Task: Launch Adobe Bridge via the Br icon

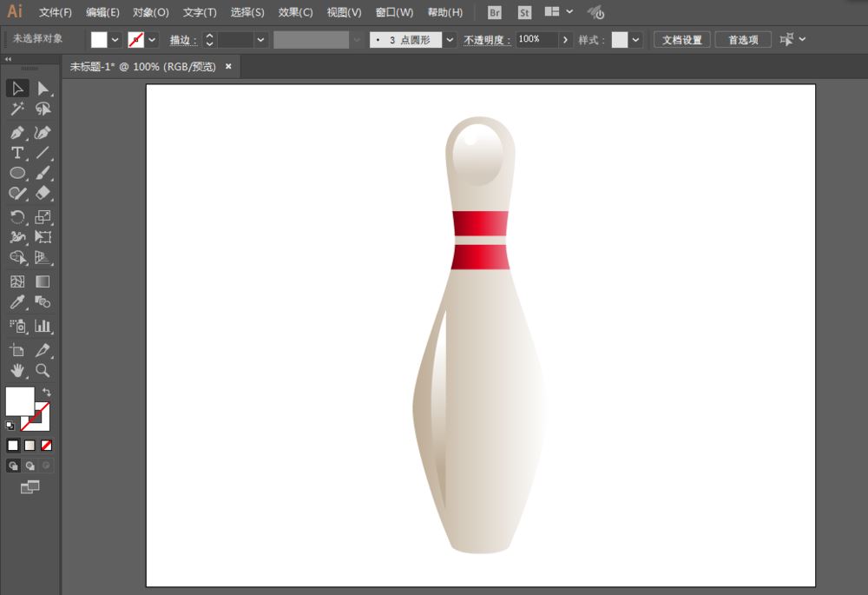Action: coord(494,12)
